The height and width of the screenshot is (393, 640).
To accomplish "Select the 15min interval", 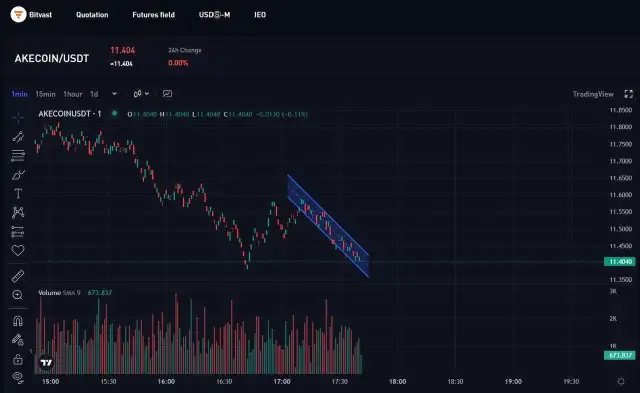I will 45,94.
